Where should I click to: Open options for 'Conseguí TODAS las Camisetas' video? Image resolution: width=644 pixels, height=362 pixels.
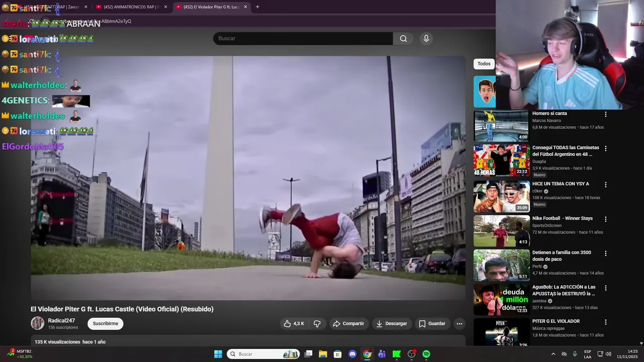pyautogui.click(x=606, y=149)
